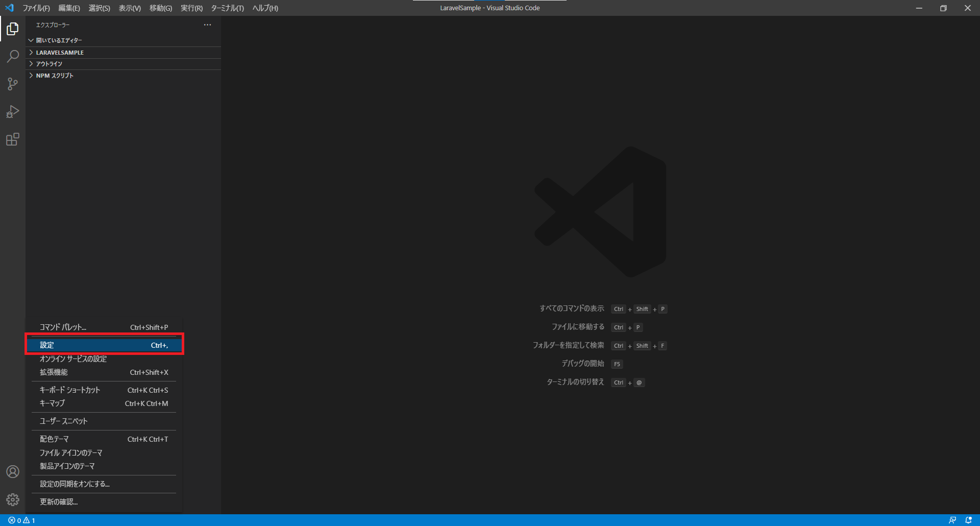Image resolution: width=980 pixels, height=526 pixels.
Task: Select 配色テーマ menu entry
Action: tap(104, 439)
